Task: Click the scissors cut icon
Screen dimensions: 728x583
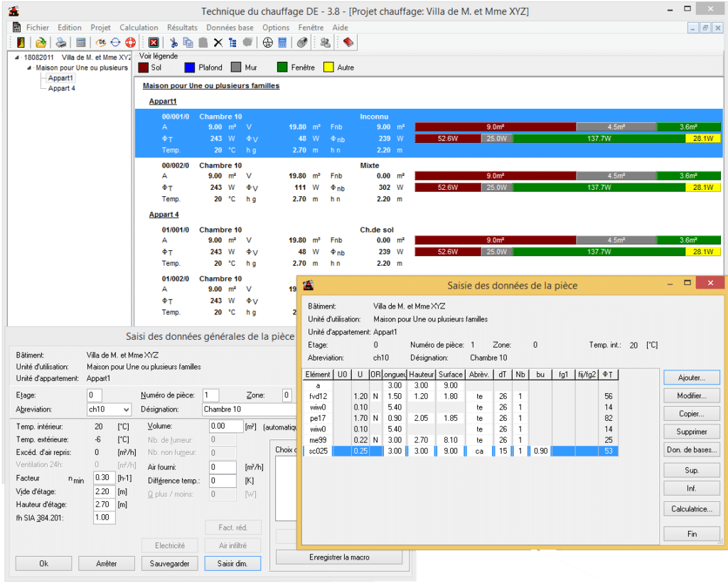Action: pos(173,43)
